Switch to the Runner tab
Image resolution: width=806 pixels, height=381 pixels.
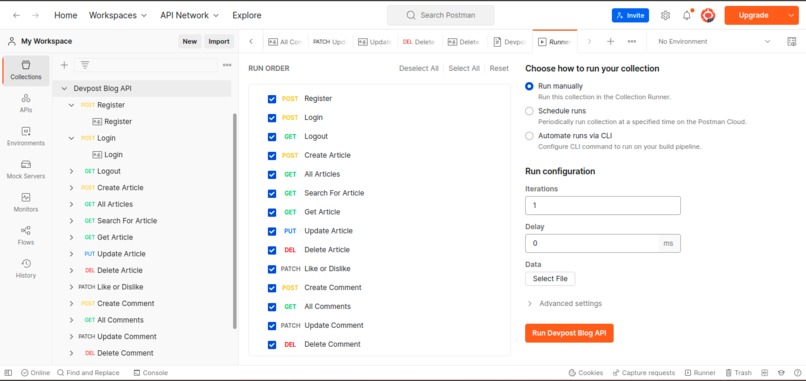[x=555, y=42]
